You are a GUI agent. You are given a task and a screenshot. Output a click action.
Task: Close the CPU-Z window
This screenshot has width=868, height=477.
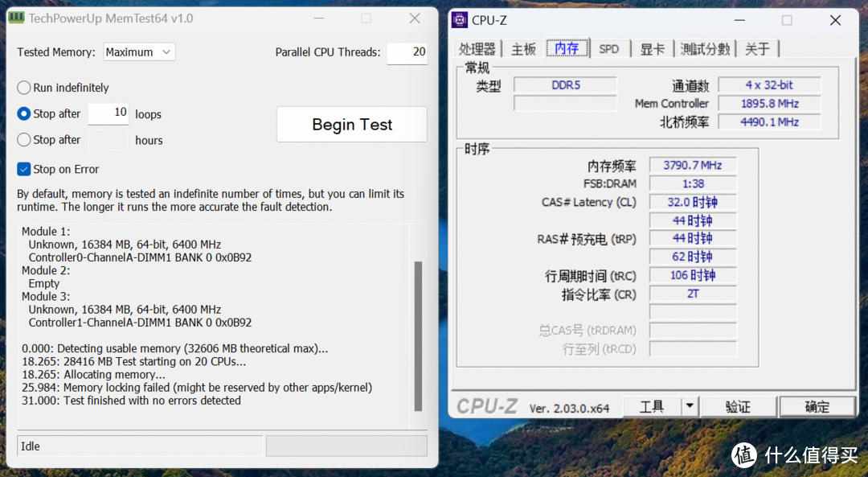tap(835, 20)
